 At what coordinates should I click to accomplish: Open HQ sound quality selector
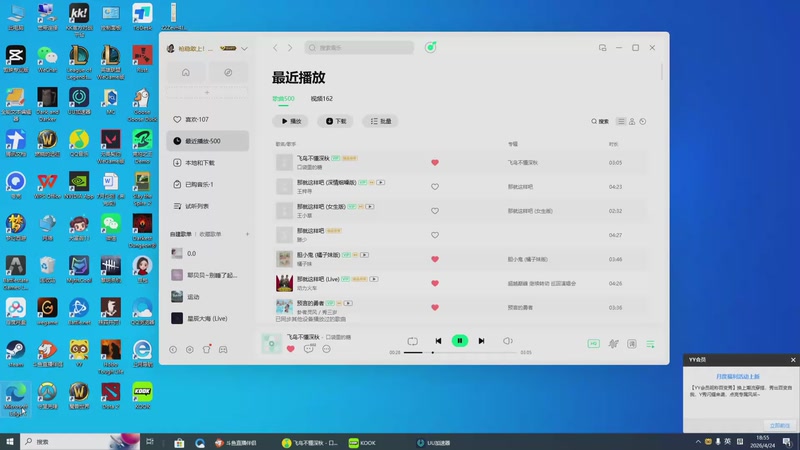point(593,344)
